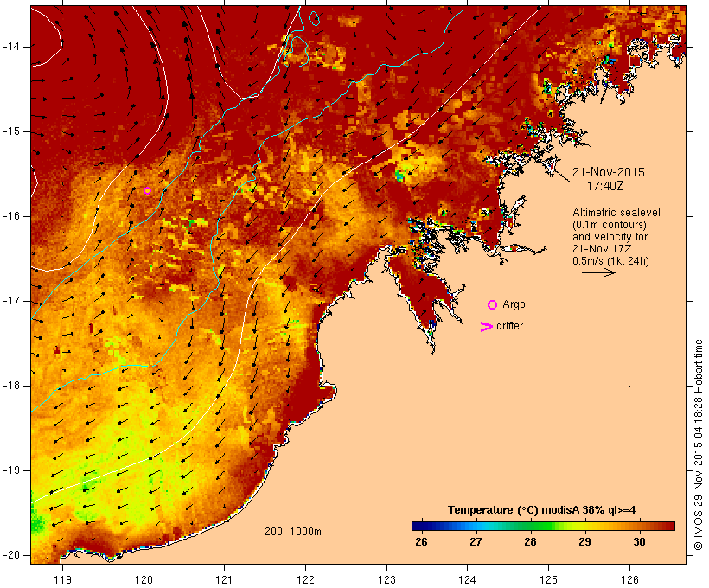709x588 pixels.
Task: Click the temperature color bar
Action: click(543, 526)
